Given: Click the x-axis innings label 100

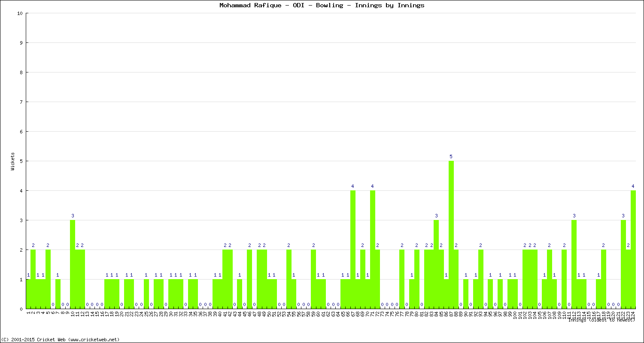Looking at the screenshot, I should click(515, 316).
